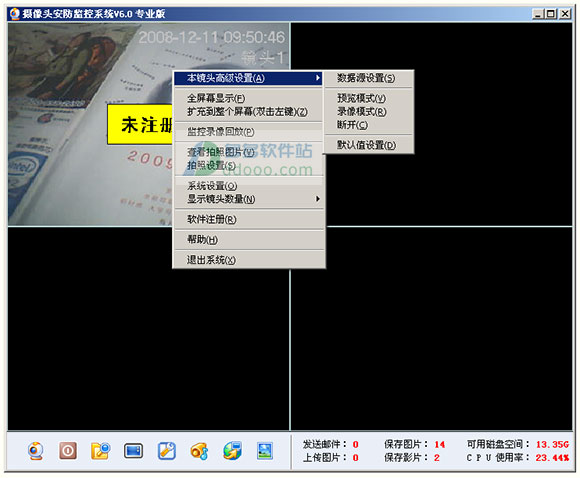The image size is (580, 478).
Task: Close the monitoring system window
Action: [x=565, y=14]
